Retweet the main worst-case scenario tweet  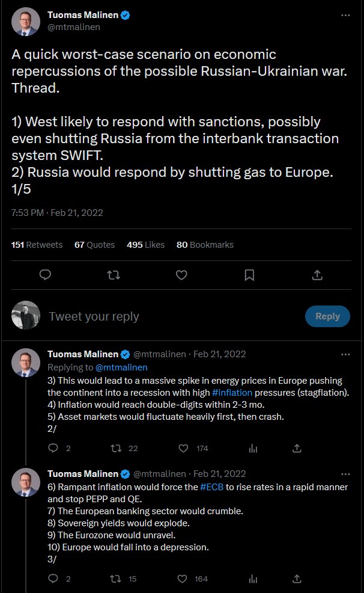coord(113,275)
